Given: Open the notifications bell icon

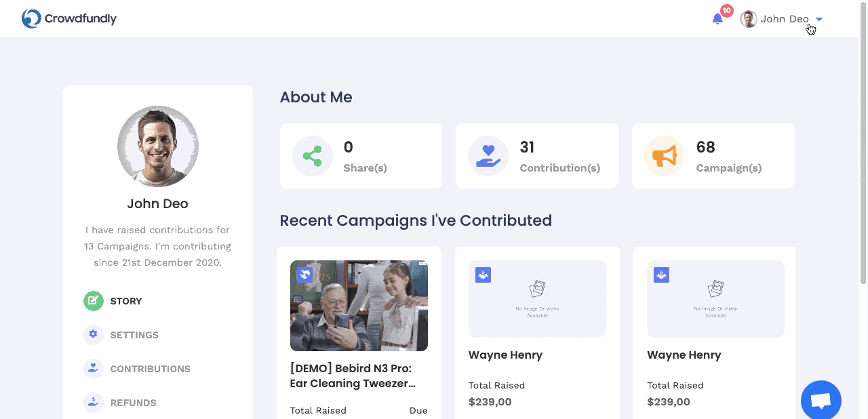Looking at the screenshot, I should [717, 19].
